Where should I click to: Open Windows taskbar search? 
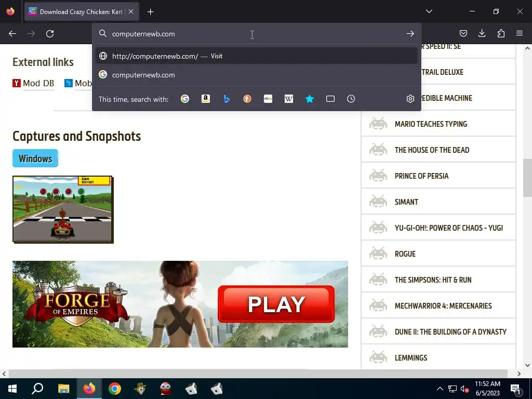click(37, 389)
